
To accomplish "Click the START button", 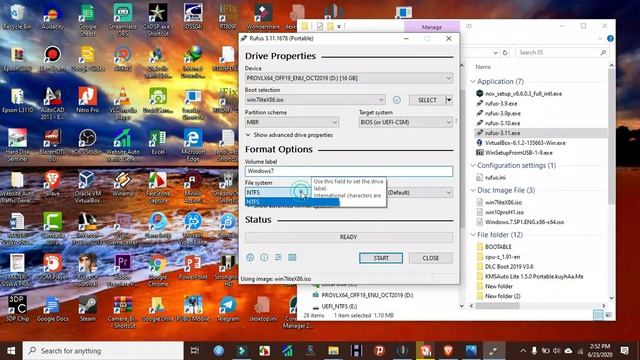I will 381,258.
